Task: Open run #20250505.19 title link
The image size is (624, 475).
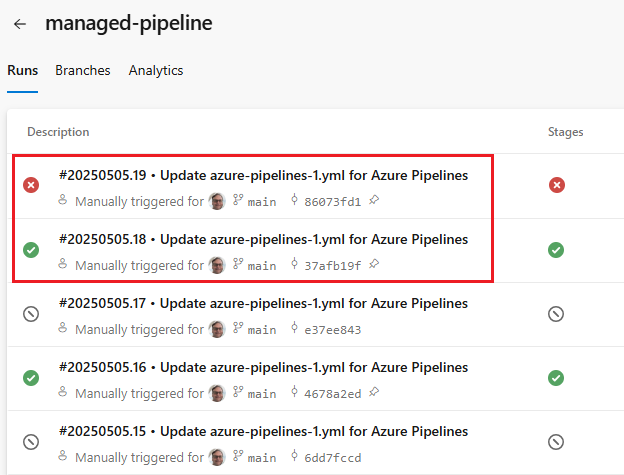Action: click(263, 176)
